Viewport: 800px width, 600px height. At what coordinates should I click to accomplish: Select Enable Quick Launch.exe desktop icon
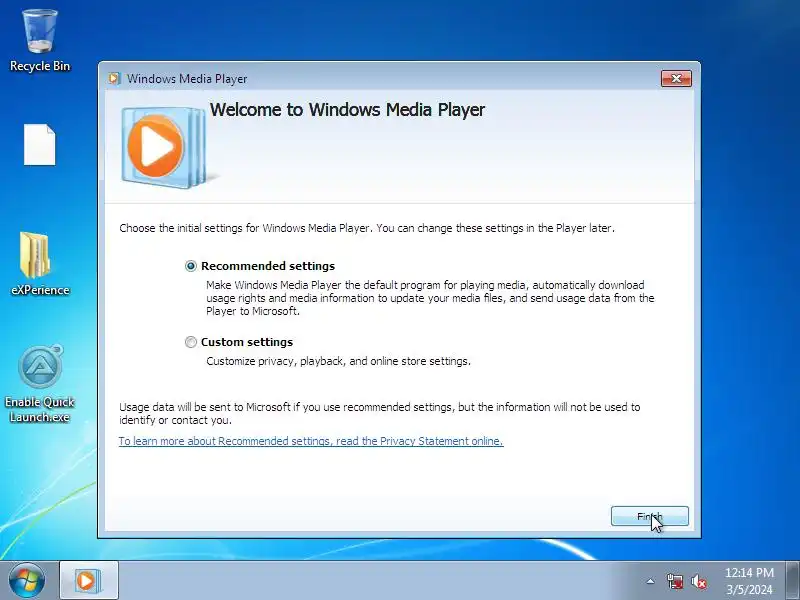40,384
